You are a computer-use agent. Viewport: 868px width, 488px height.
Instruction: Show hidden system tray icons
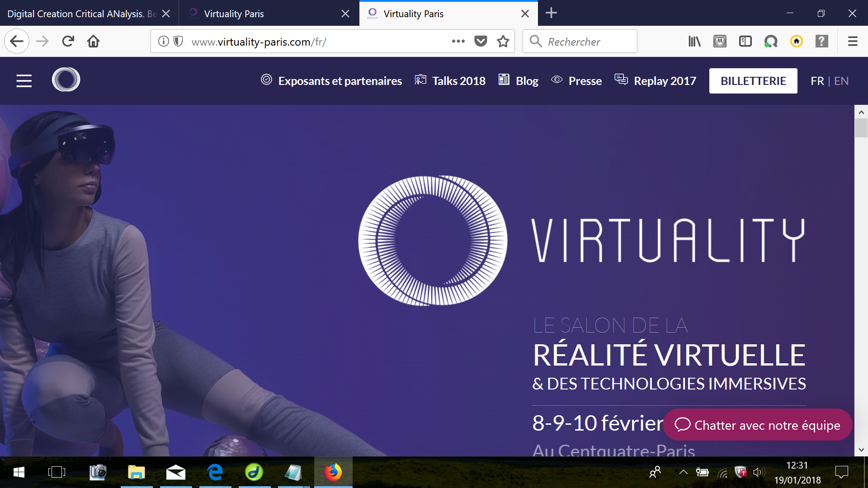tap(683, 472)
